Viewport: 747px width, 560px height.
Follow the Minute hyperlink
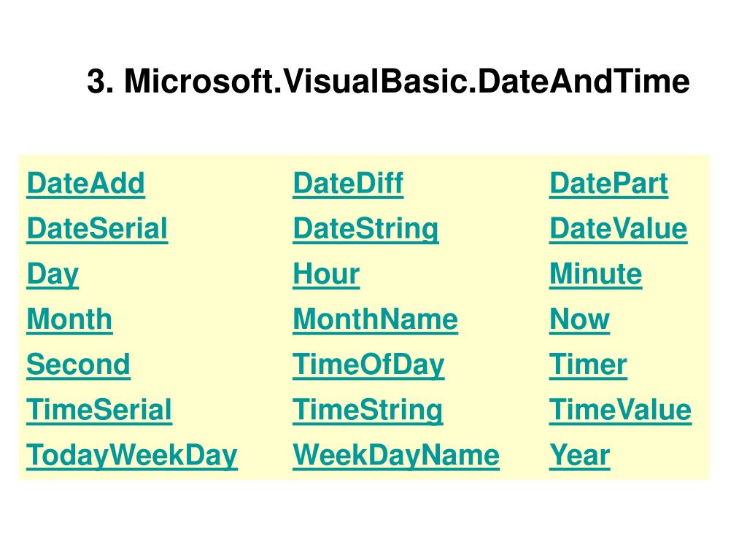coord(595,274)
